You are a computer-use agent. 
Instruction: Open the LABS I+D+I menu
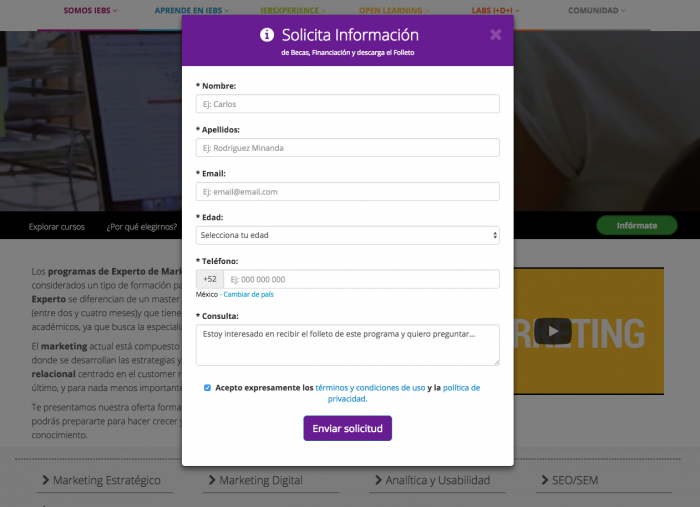click(496, 11)
